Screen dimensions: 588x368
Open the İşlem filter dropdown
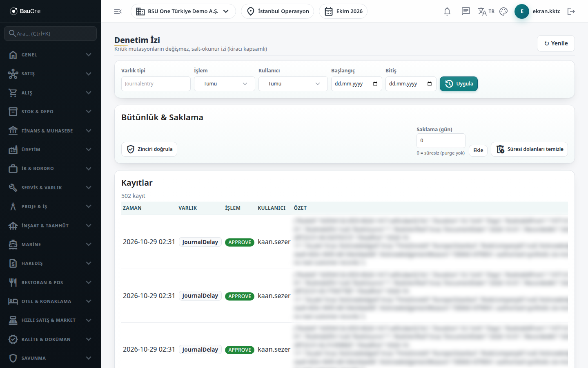(x=225, y=84)
